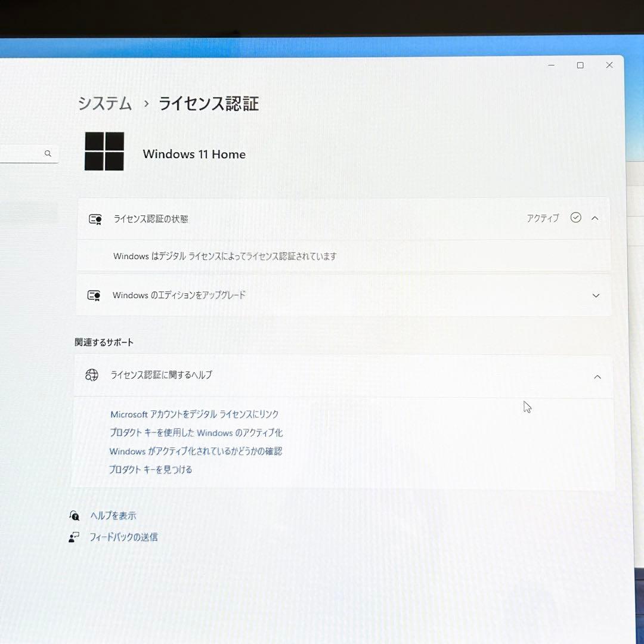Viewport: 644px width, 644px height.
Task: Open the Microsoftアカウントをデジタルライセンスにリンク link
Action: [195, 414]
